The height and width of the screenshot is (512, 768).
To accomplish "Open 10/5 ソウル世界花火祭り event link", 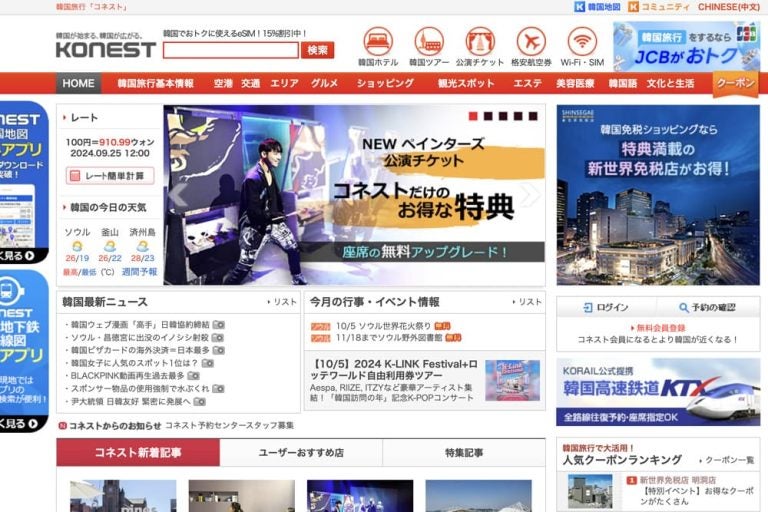I will coord(383,326).
